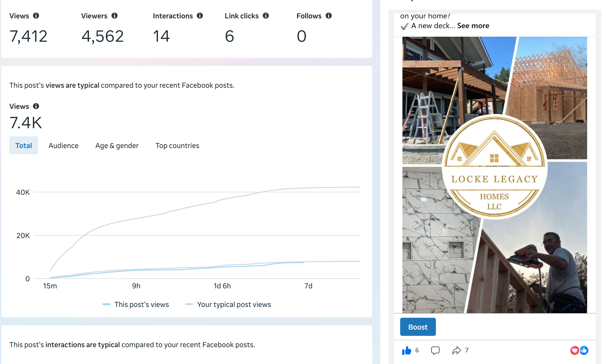Click the comment bubble icon
The image size is (602, 364).
tap(435, 350)
